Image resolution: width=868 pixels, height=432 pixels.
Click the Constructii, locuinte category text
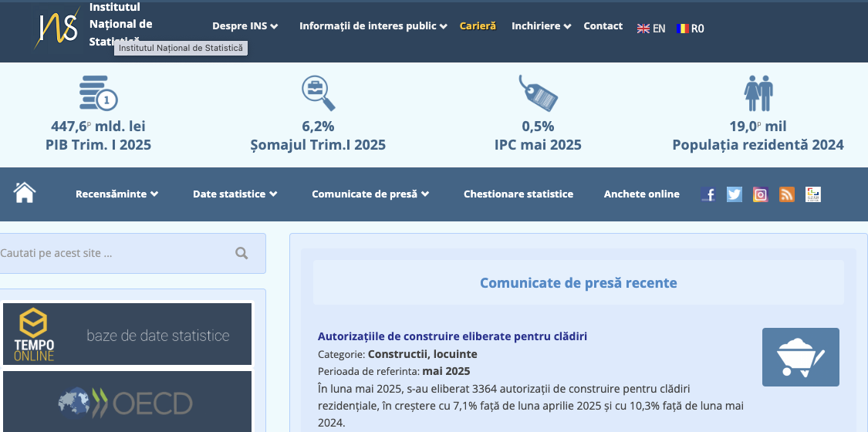(x=422, y=354)
